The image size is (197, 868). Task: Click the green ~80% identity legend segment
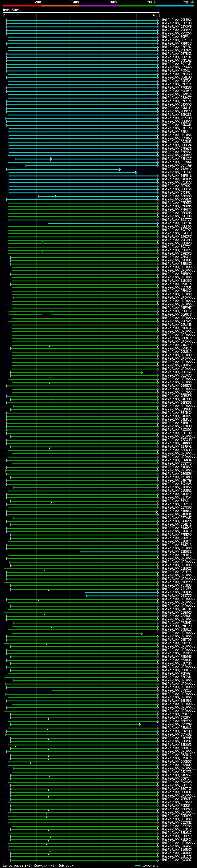tap(137, 6)
